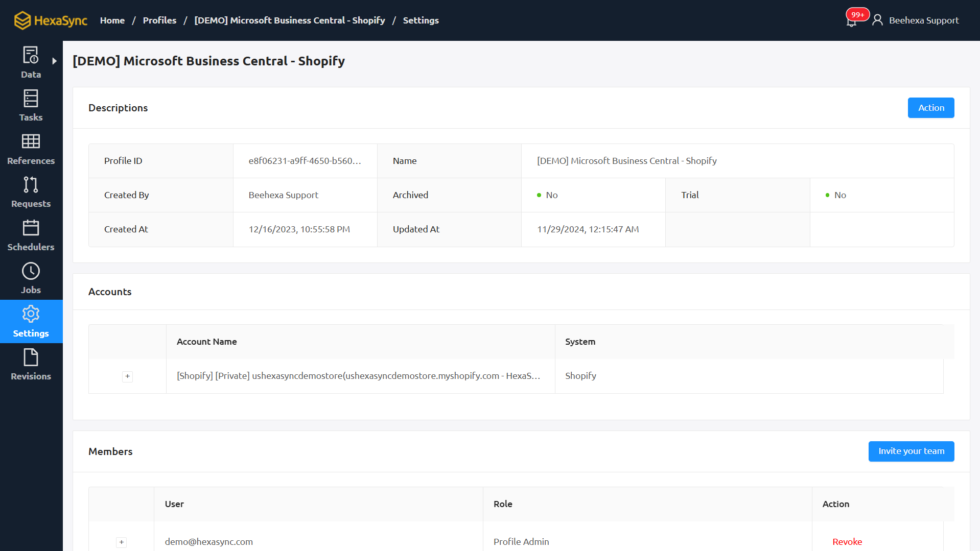Click the Name value in Descriptions
This screenshot has width=980, height=551.
pyautogui.click(x=627, y=161)
